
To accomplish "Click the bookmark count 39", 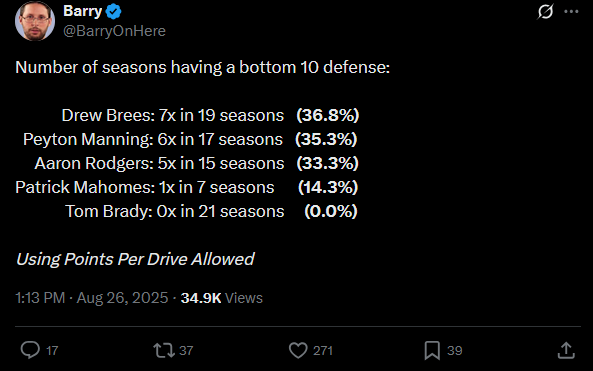I will tap(455, 351).
